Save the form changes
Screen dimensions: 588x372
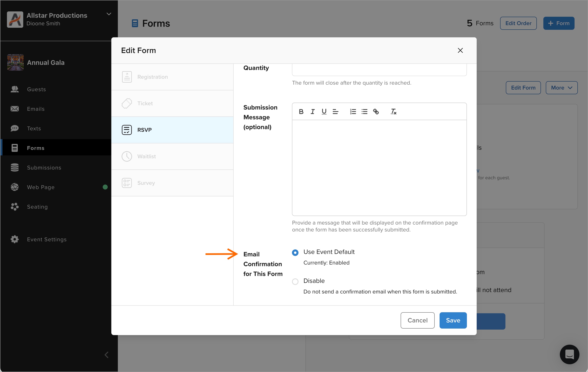point(453,320)
